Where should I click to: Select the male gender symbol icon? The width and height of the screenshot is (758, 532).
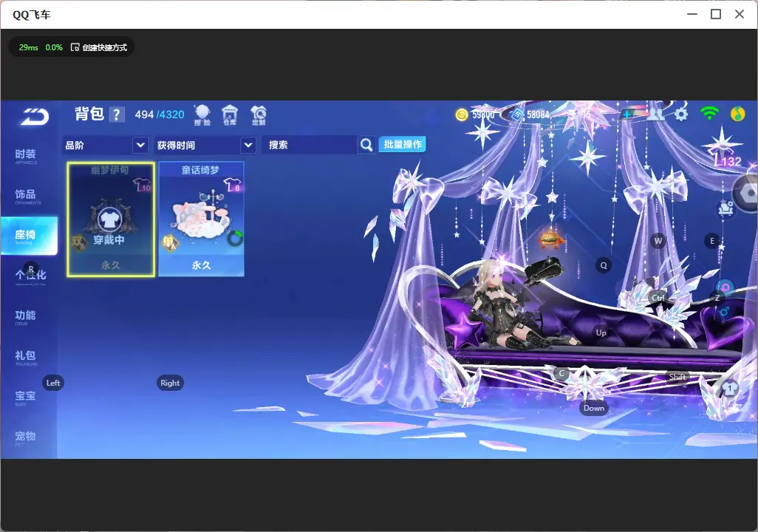pyautogui.click(x=724, y=312)
